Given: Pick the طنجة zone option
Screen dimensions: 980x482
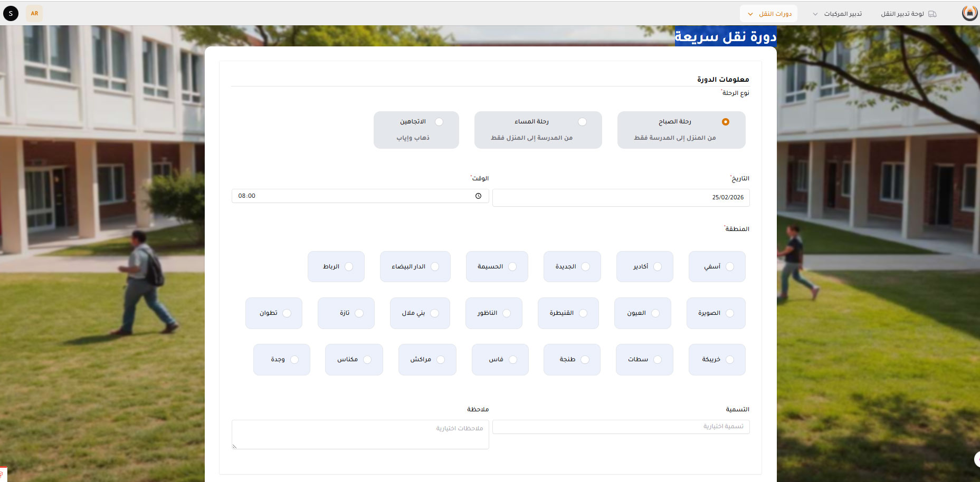Looking at the screenshot, I should click(572, 360).
